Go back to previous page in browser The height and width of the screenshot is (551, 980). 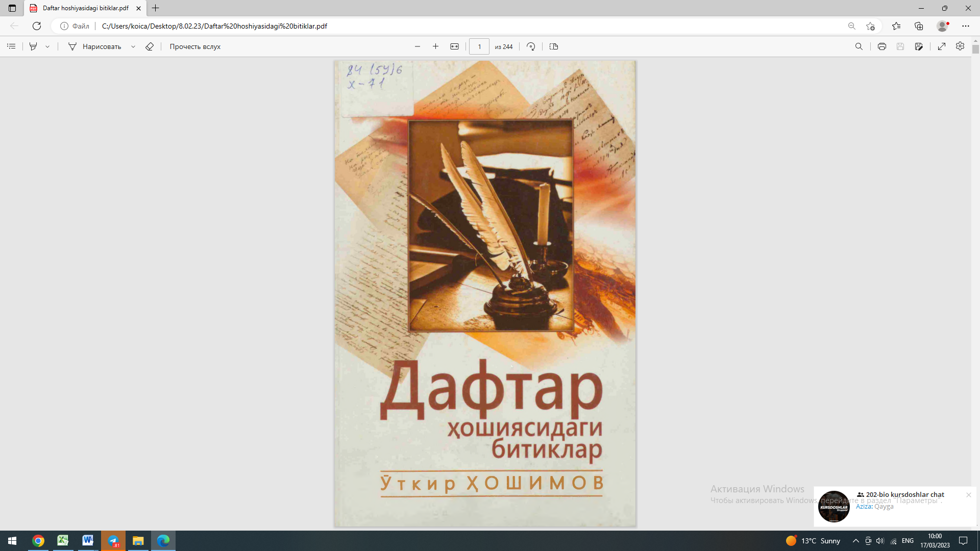[14, 26]
